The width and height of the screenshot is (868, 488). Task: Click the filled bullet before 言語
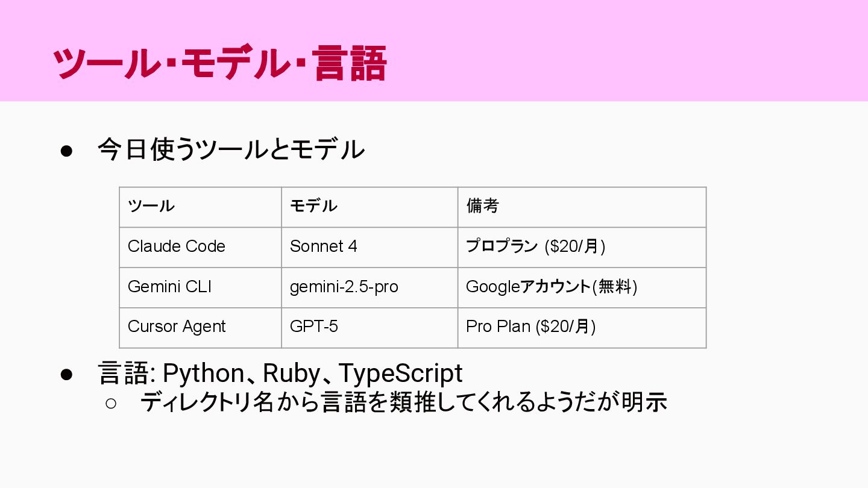click(66, 374)
